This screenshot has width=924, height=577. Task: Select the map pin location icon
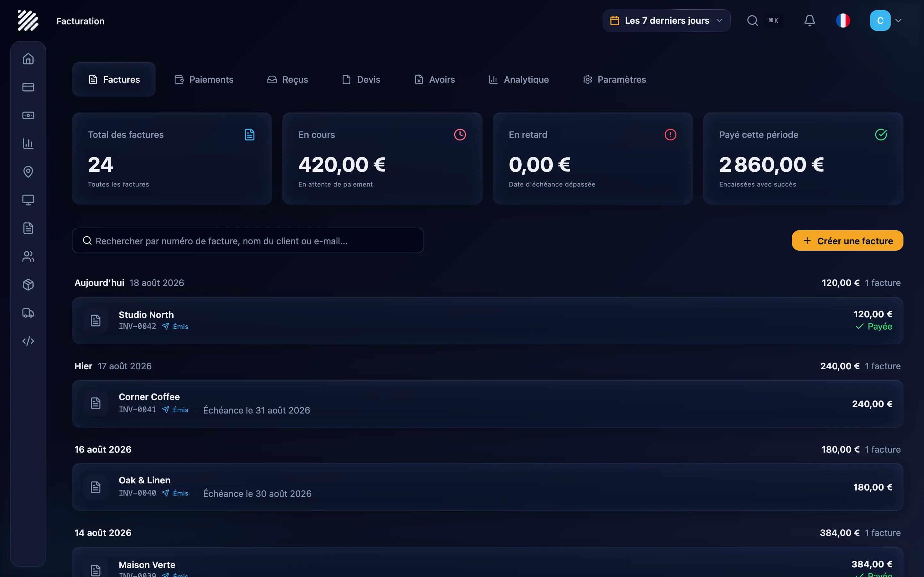(x=28, y=172)
